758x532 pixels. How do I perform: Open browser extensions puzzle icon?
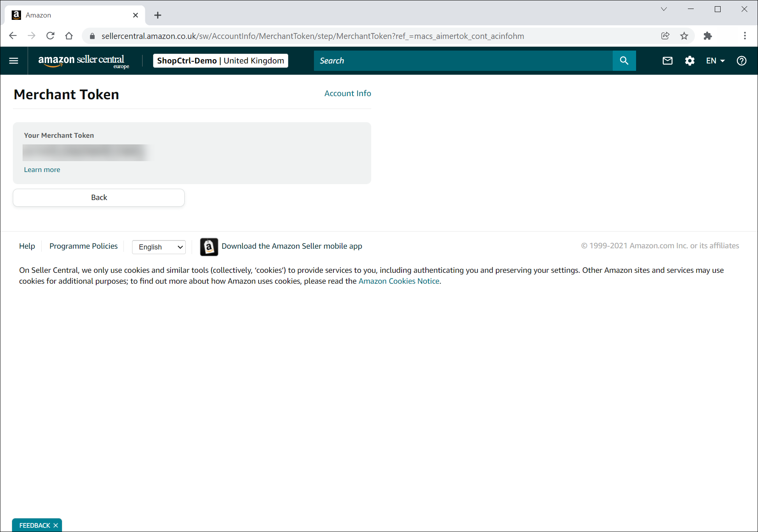click(x=708, y=36)
